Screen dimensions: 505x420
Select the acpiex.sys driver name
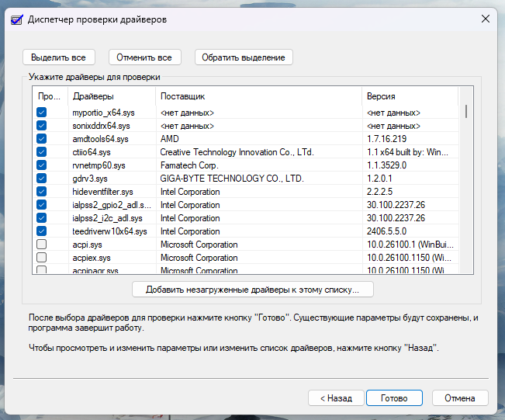point(92,258)
